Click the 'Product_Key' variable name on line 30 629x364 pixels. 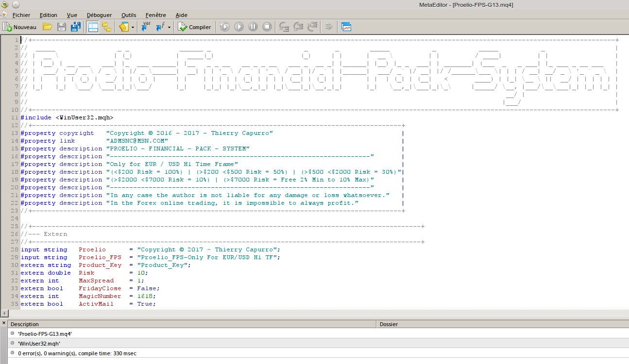point(100,265)
